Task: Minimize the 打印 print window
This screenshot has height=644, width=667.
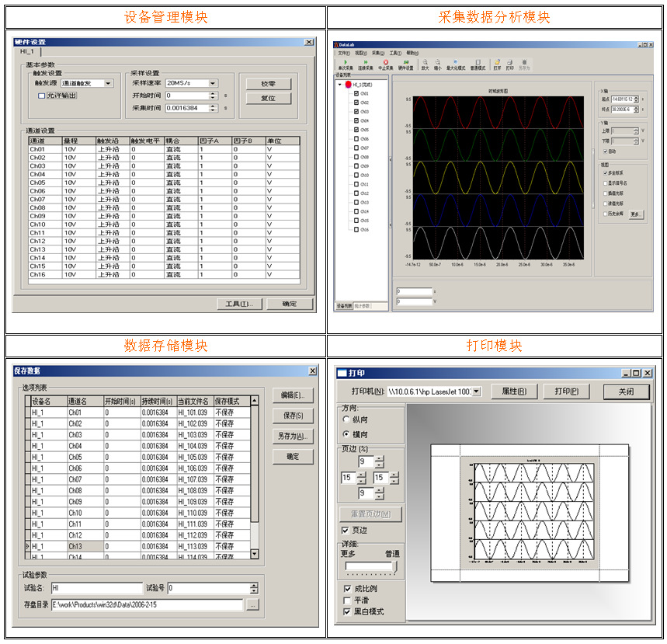Action: click(x=626, y=374)
